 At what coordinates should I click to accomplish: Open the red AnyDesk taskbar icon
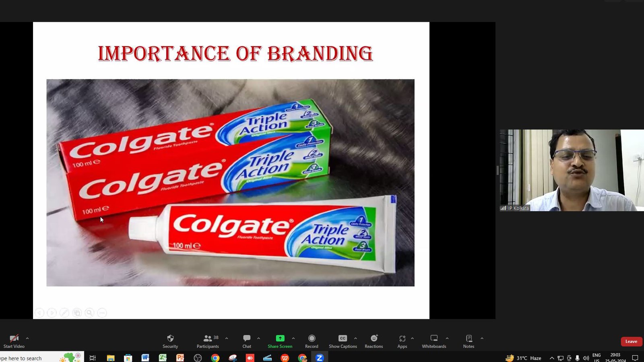[x=250, y=358]
